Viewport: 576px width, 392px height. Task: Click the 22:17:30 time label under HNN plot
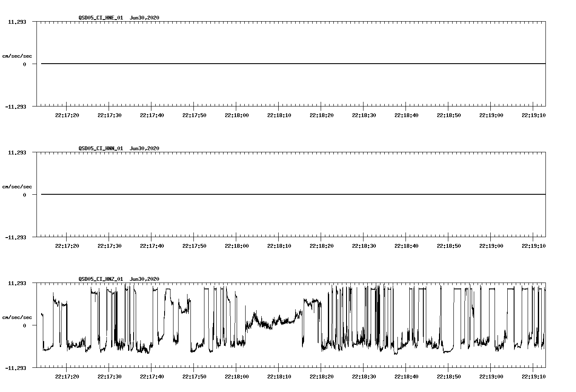click(x=109, y=246)
